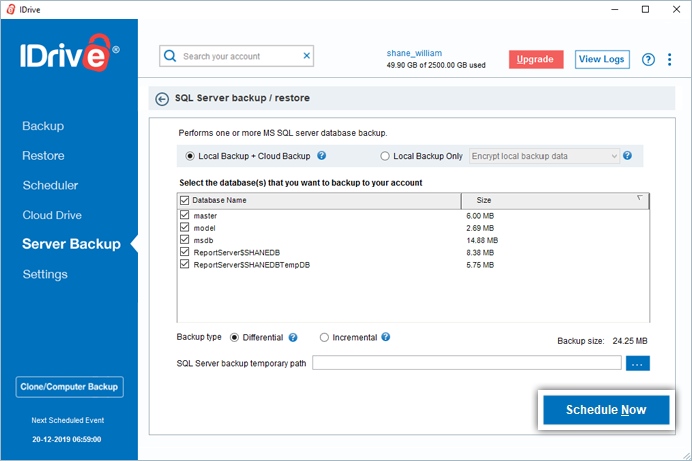
Task: Click the Next Scheduled Event label
Action: [x=68, y=420]
